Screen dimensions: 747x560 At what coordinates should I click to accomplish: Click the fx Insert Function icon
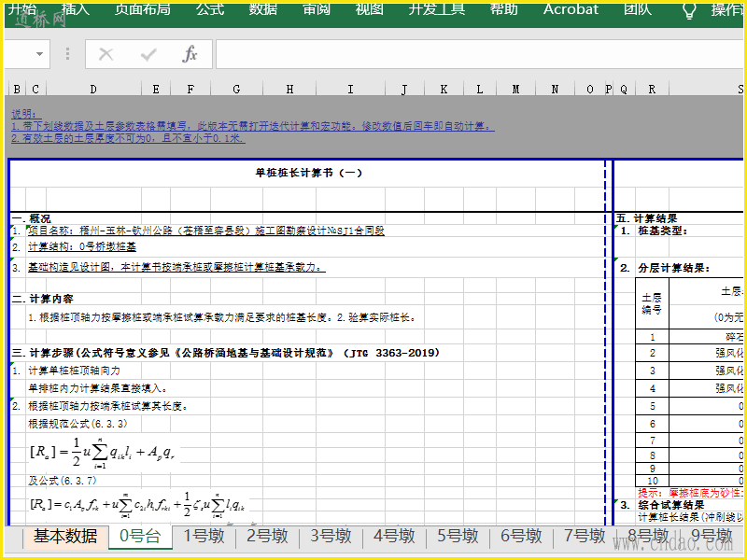coord(190,54)
